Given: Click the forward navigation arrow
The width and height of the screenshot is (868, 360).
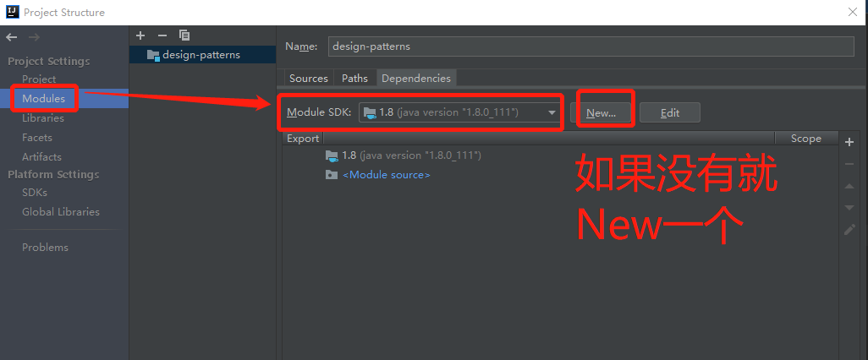Looking at the screenshot, I should point(34,37).
